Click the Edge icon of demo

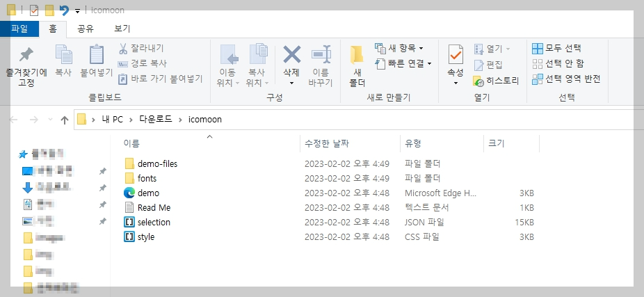click(x=129, y=193)
